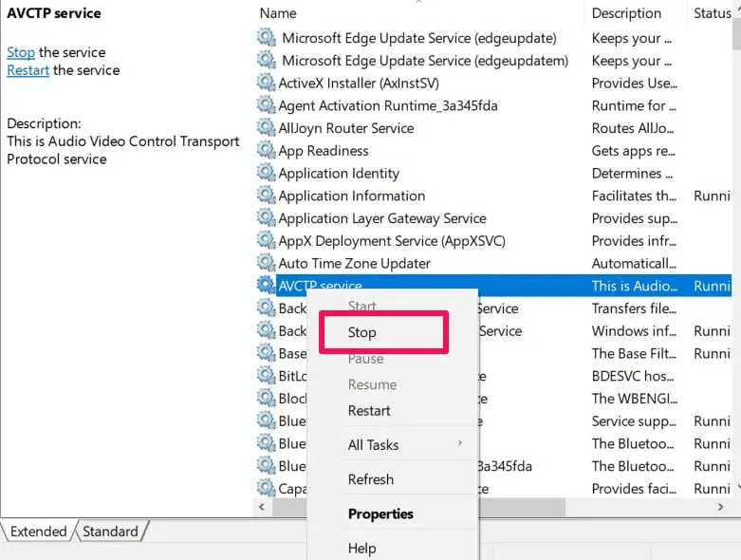Click gear icon for Microsoft Edge Update Service (edgeupdatem)
This screenshot has width=741, height=560.
[267, 61]
